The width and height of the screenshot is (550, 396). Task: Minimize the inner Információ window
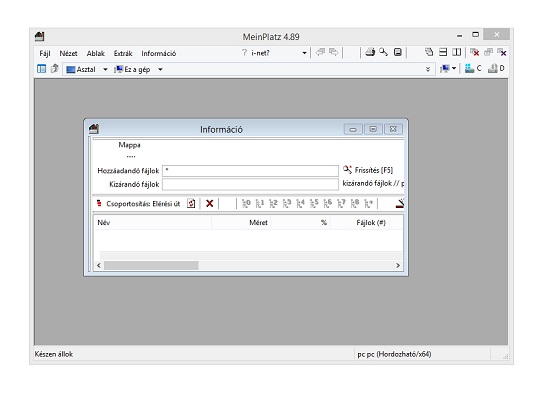[353, 129]
